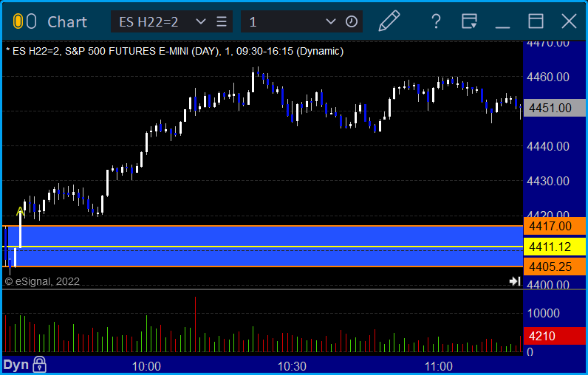The height and width of the screenshot is (375, 588).
Task: Click the 10:00 time axis label
Action: (x=146, y=366)
